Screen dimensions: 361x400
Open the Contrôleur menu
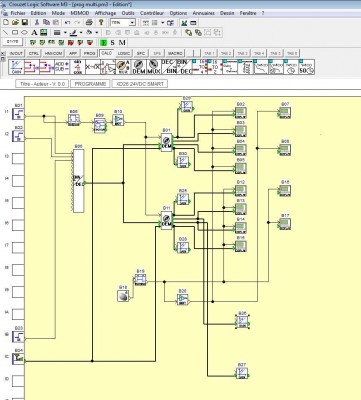tap(152, 13)
